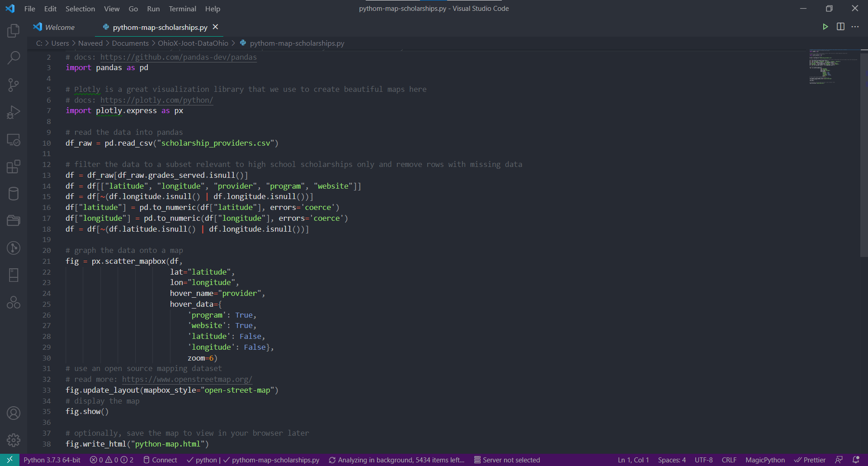Viewport: 868px width, 466px height.
Task: Open the three-circles icon in activity bar
Action: [x=14, y=302]
